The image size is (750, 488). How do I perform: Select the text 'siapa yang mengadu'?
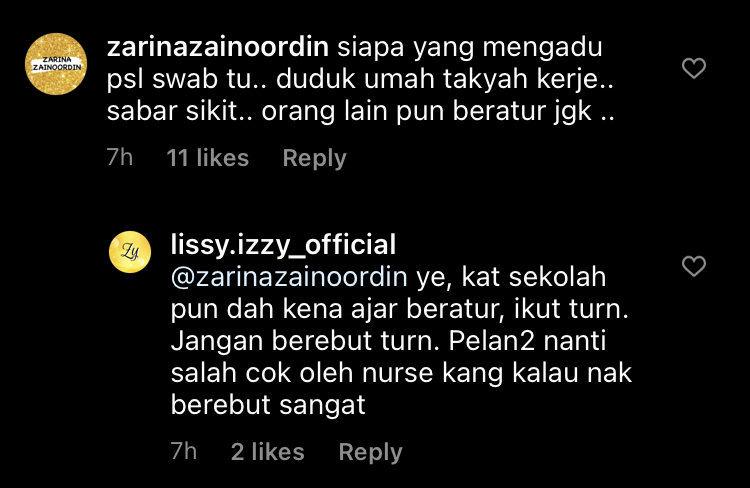click(470, 48)
